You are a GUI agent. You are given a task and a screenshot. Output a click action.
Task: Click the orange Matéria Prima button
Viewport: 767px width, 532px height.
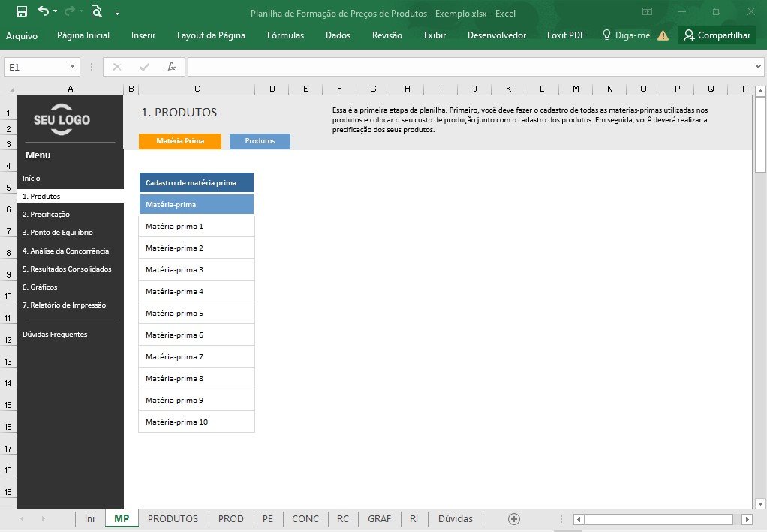[180, 141]
